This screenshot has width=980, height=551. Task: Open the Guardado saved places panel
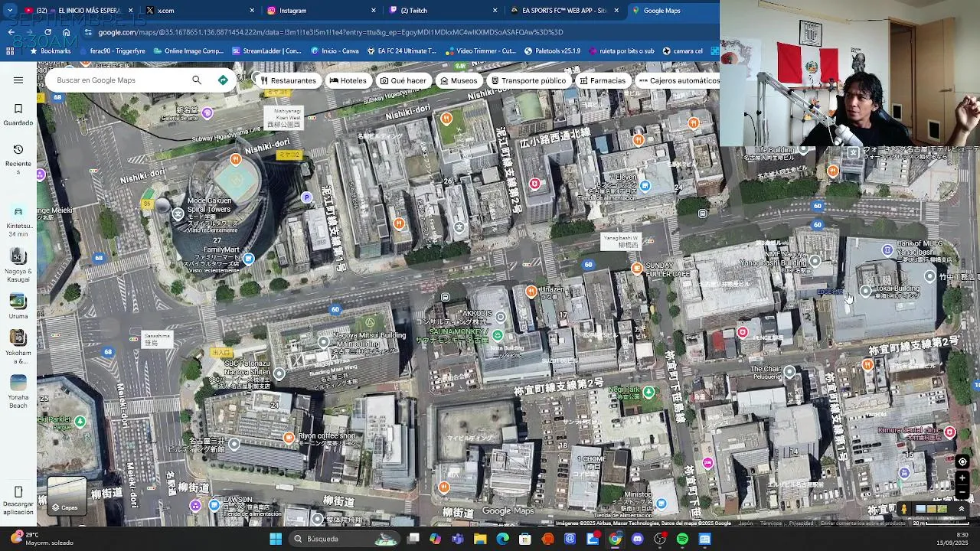point(18,114)
